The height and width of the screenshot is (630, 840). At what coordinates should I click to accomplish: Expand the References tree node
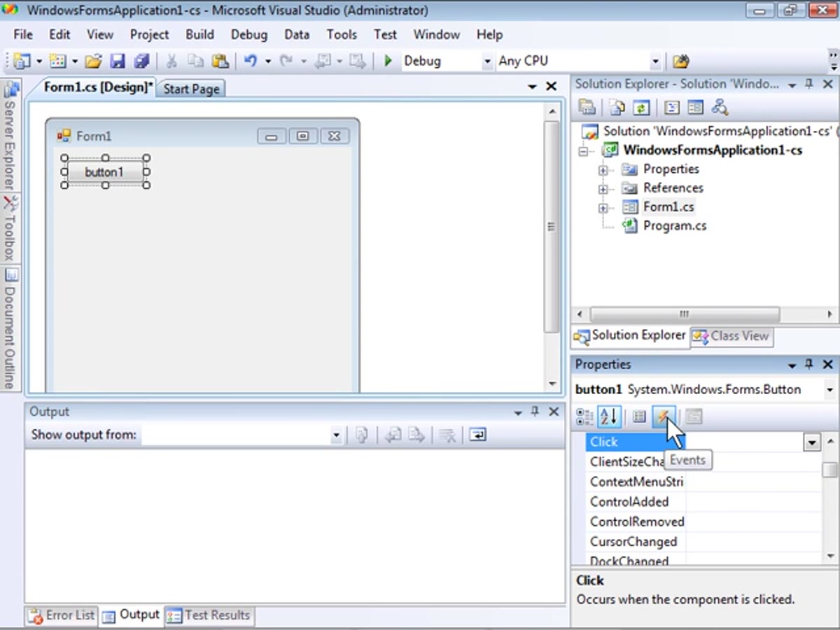tap(603, 188)
